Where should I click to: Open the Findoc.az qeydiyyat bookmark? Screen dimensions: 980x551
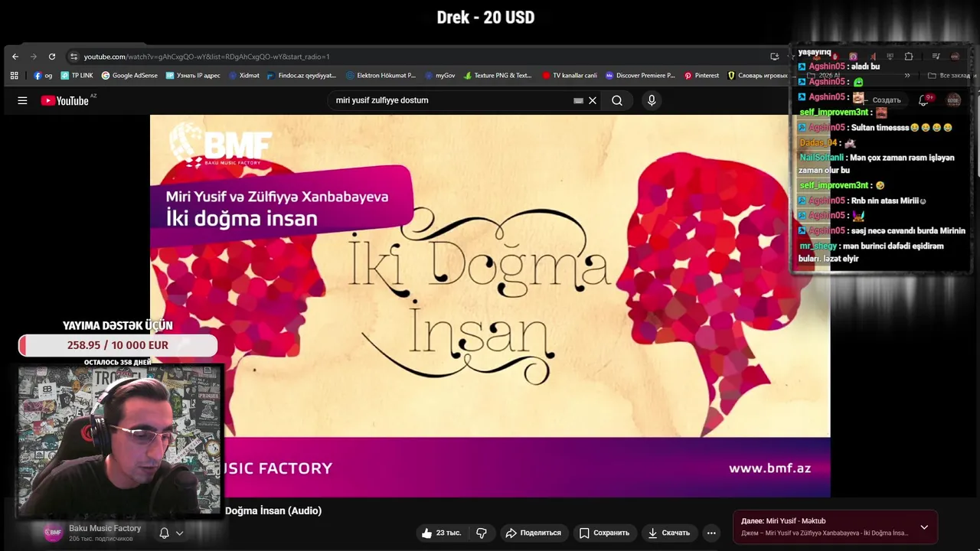pyautogui.click(x=302, y=76)
